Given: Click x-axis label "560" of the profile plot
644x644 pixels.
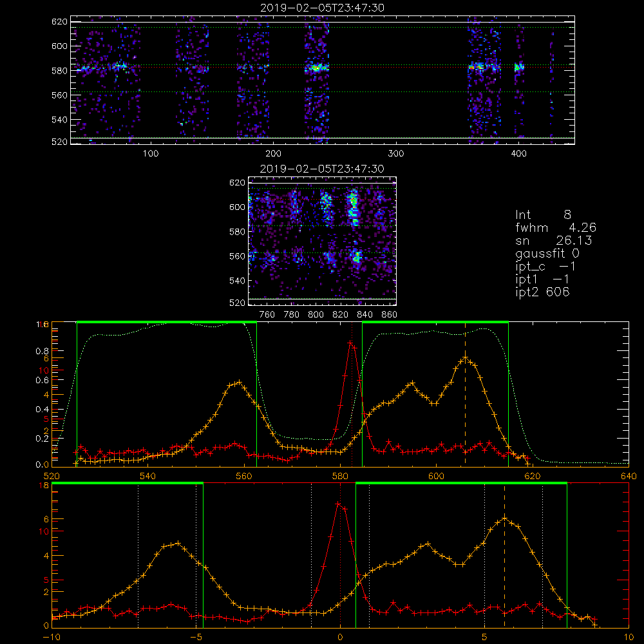Looking at the screenshot, I should pos(244,477).
